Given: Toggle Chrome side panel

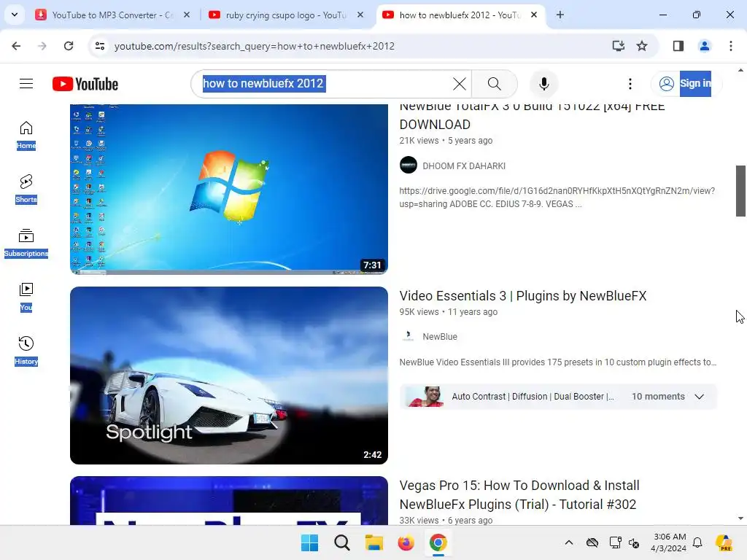Looking at the screenshot, I should [678, 46].
